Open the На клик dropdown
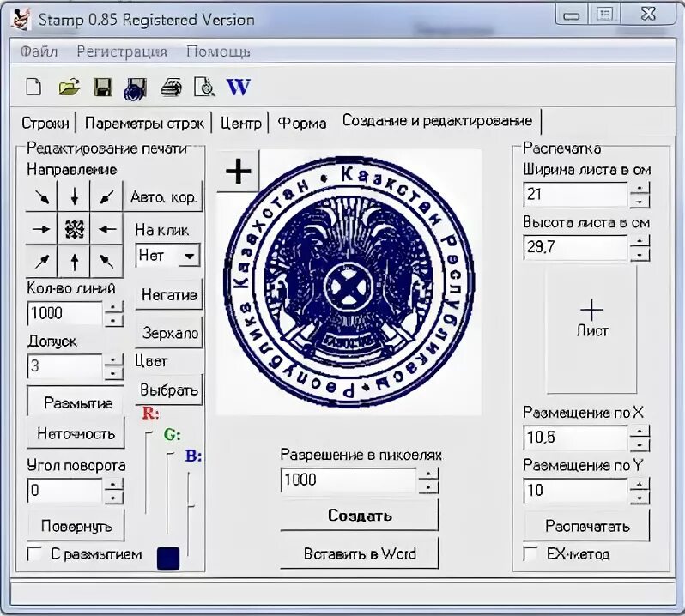Image resolution: width=685 pixels, height=616 pixels. [189, 256]
